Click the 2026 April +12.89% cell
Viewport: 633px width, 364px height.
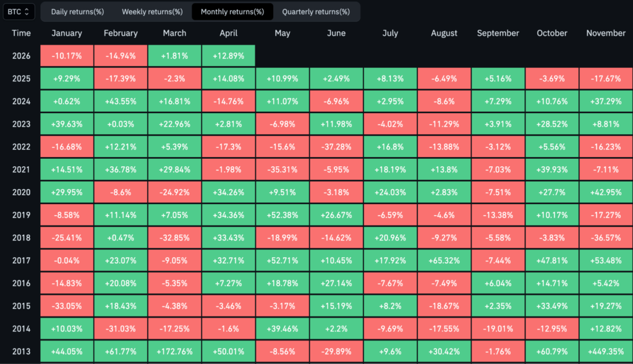(229, 56)
